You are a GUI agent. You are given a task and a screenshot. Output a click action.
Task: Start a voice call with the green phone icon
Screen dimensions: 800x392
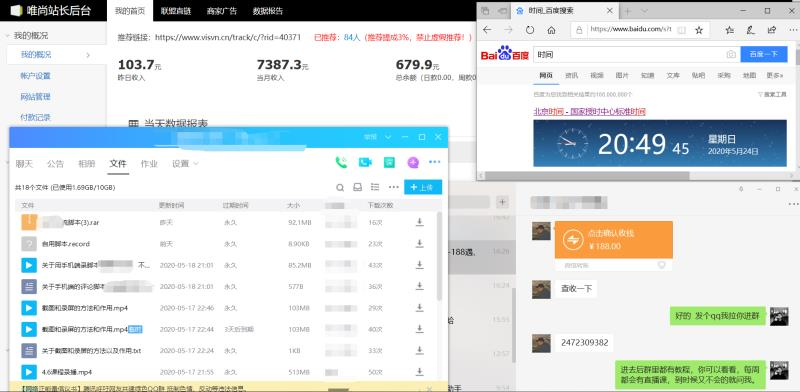341,163
